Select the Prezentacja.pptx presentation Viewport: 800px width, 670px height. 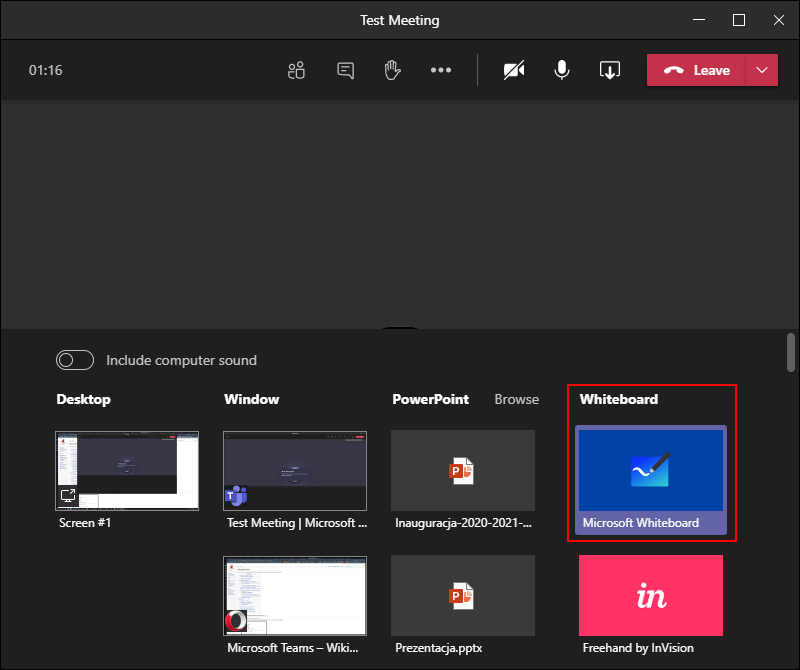point(463,595)
